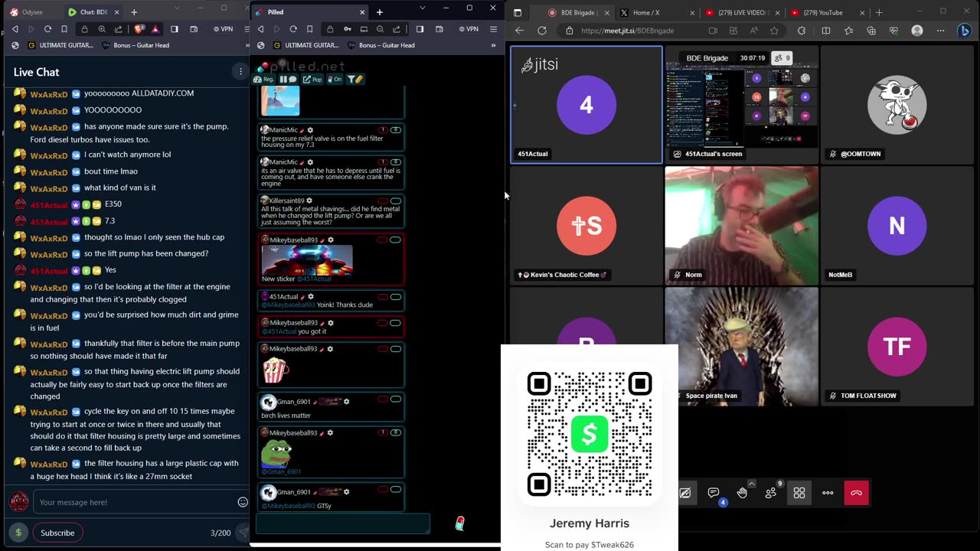Click Mikeybaseball93 'New sticker' image
This screenshot has width=980, height=551.
(x=307, y=260)
